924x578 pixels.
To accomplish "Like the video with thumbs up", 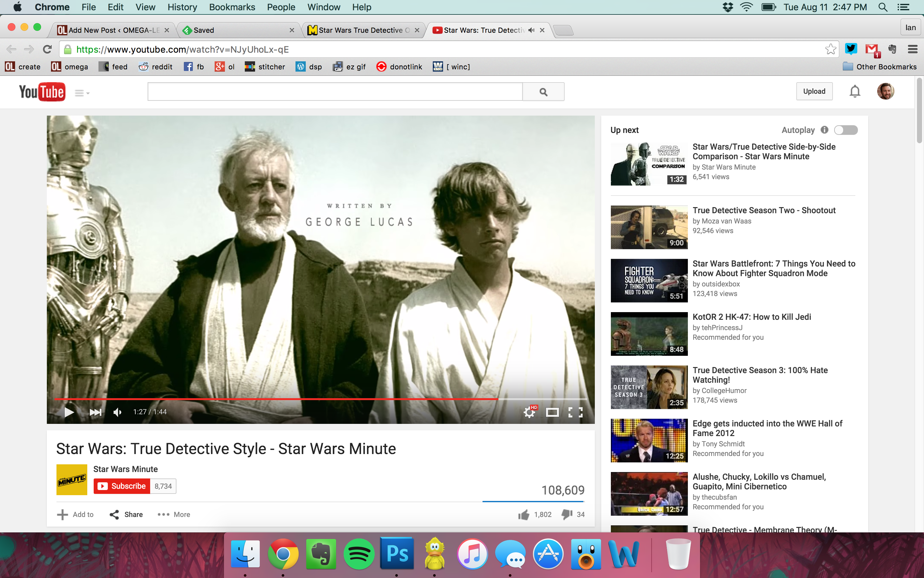I will (x=524, y=514).
